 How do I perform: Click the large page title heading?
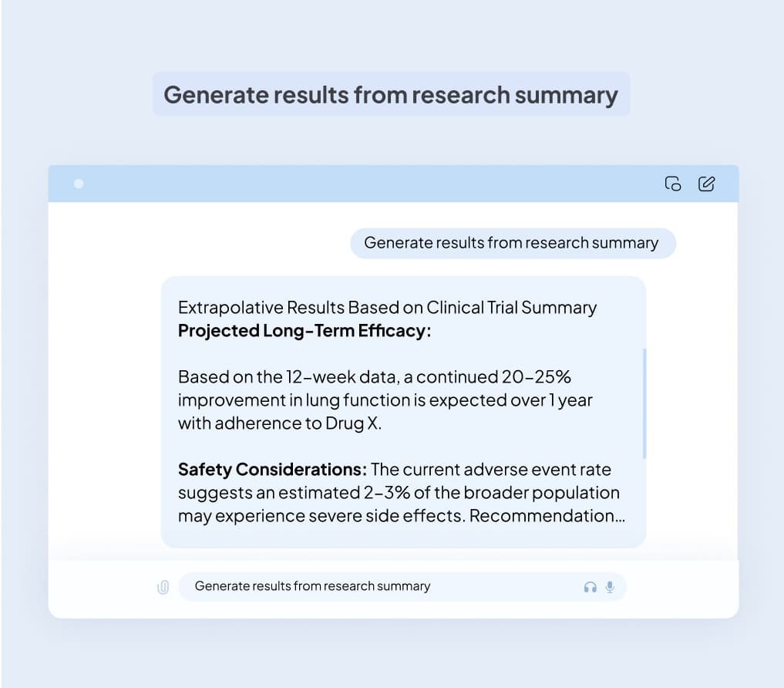coord(391,95)
